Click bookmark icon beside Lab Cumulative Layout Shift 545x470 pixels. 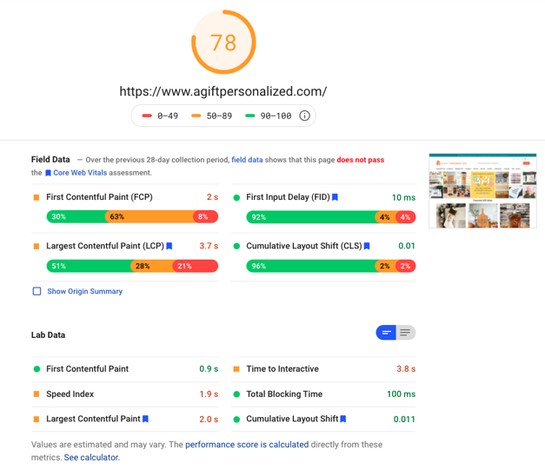[343, 419]
